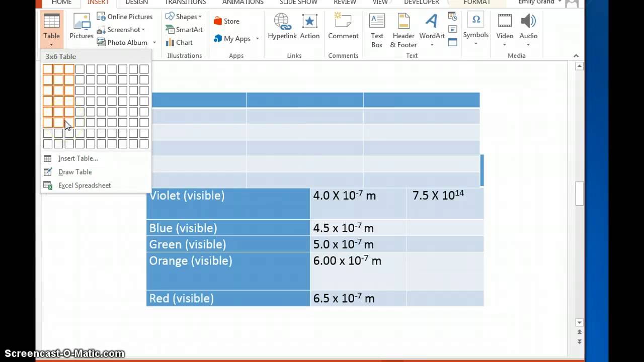Select the Blue (visible) cell
Screen dimensions: 644x362
[x=228, y=228]
